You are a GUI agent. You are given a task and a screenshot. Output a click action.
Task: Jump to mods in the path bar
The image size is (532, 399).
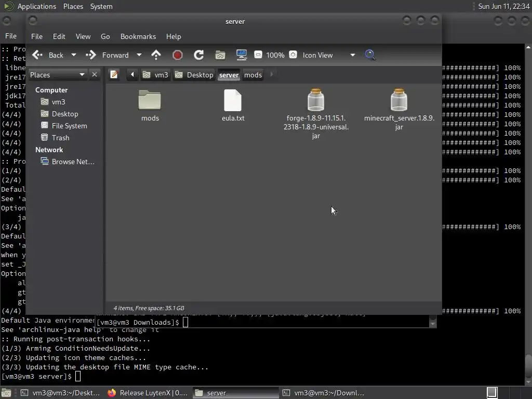253,75
